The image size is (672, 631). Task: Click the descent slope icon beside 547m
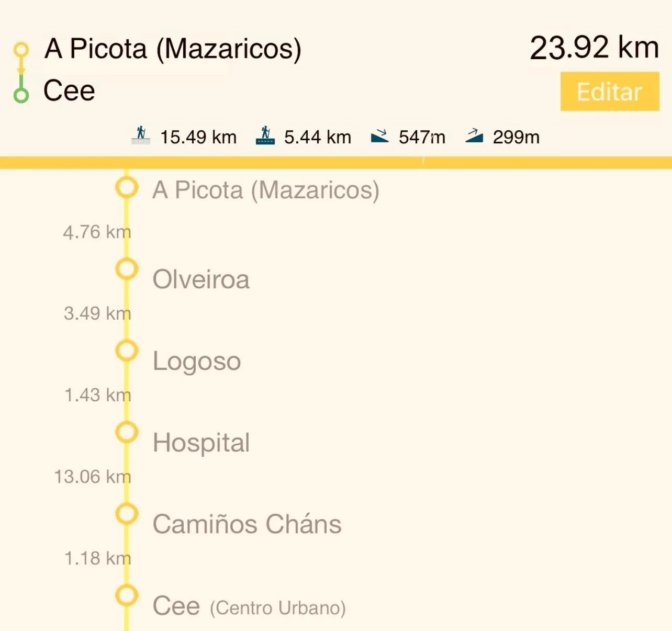pos(379,136)
